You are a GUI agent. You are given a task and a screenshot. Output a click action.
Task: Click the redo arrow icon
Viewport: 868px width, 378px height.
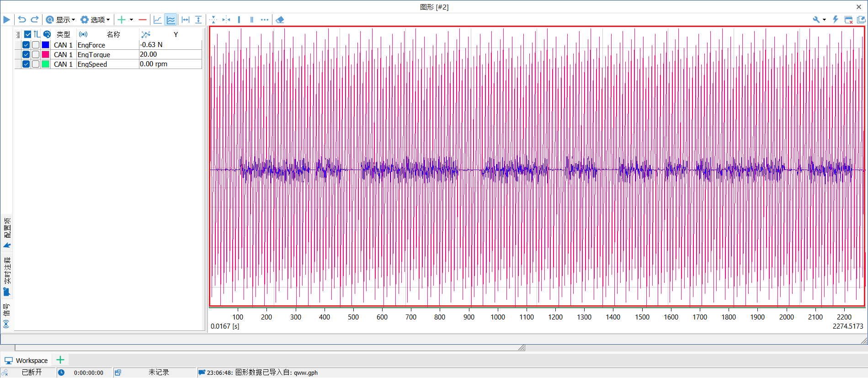[35, 20]
